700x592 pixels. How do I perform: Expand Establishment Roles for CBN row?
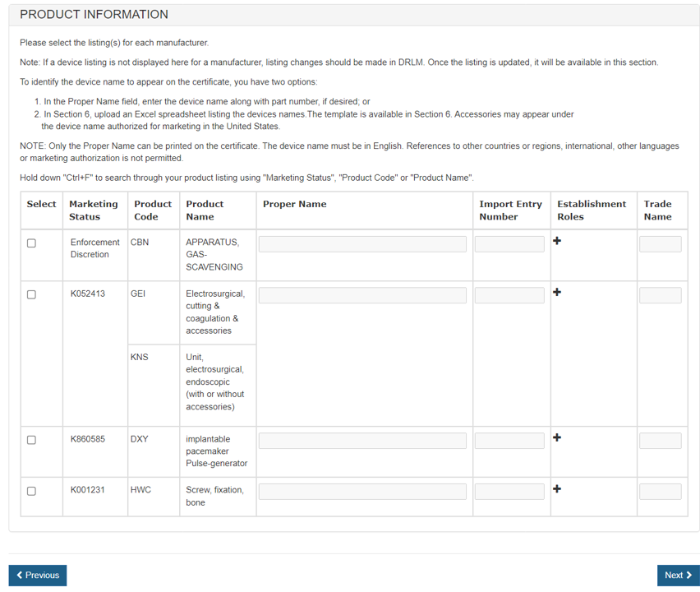coord(557,241)
